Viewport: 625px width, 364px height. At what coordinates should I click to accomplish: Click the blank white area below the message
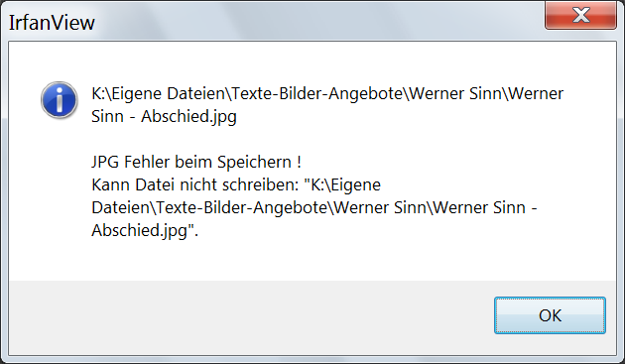pyautogui.click(x=312, y=261)
